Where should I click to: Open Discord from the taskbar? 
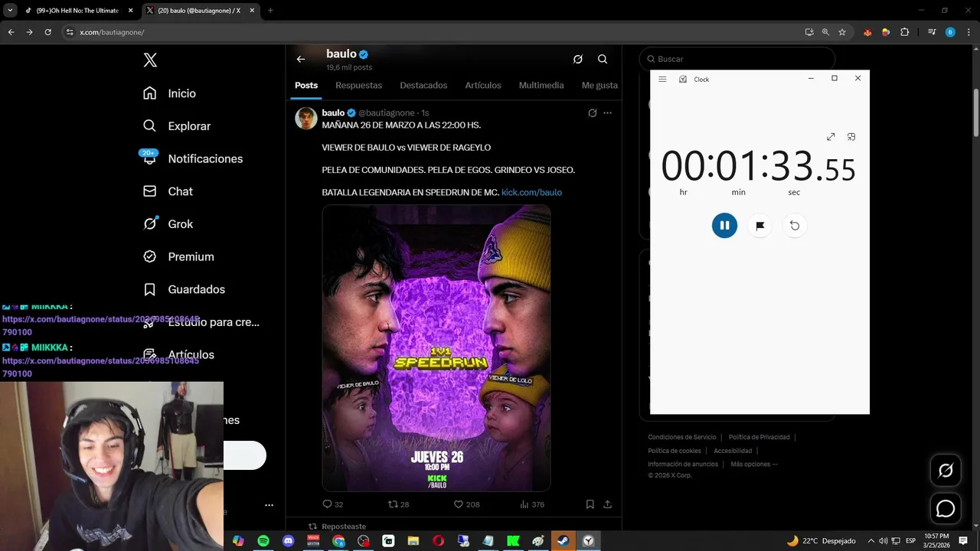coord(288,541)
